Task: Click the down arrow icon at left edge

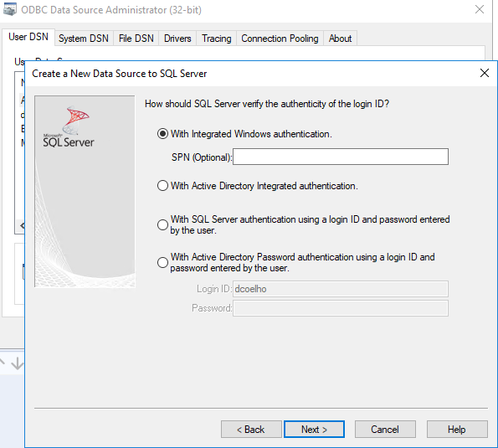Action: point(17,363)
